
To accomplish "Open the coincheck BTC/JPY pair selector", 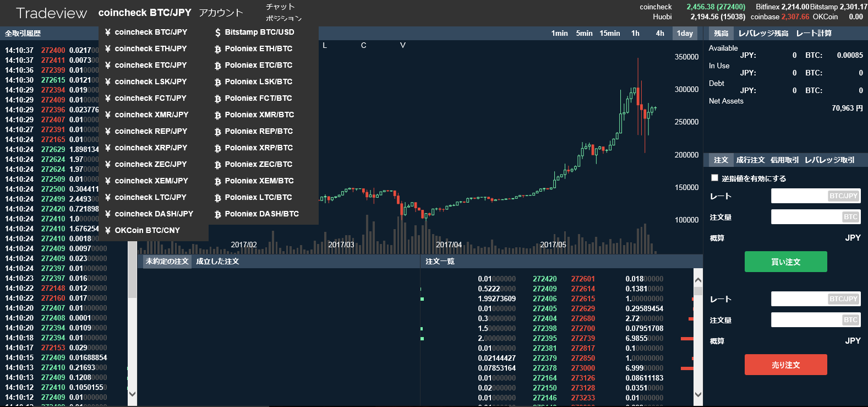I will pos(145,13).
